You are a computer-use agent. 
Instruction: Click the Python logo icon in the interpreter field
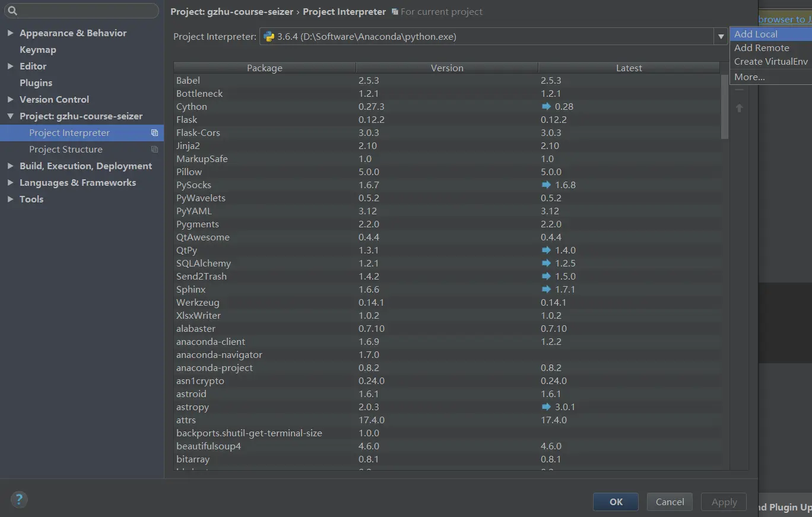click(269, 37)
